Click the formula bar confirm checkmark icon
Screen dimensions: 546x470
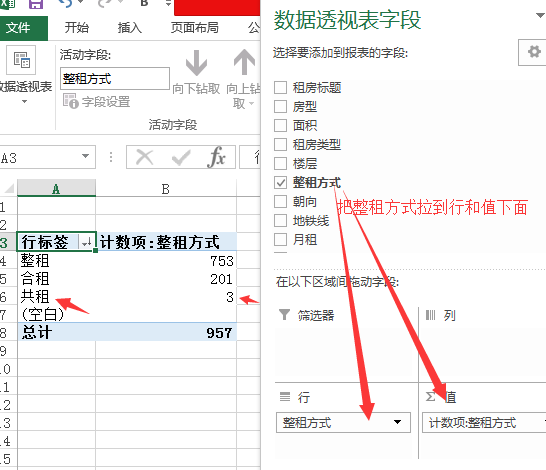pos(181,158)
